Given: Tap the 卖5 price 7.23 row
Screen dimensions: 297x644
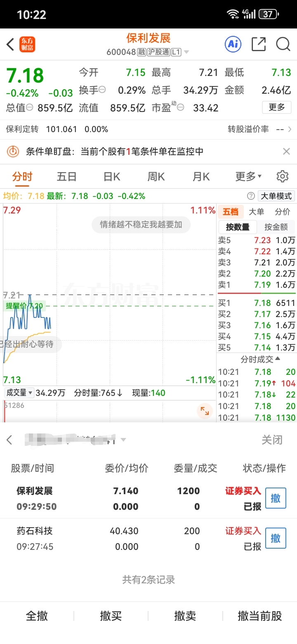Looking at the screenshot, I should click(x=257, y=240).
